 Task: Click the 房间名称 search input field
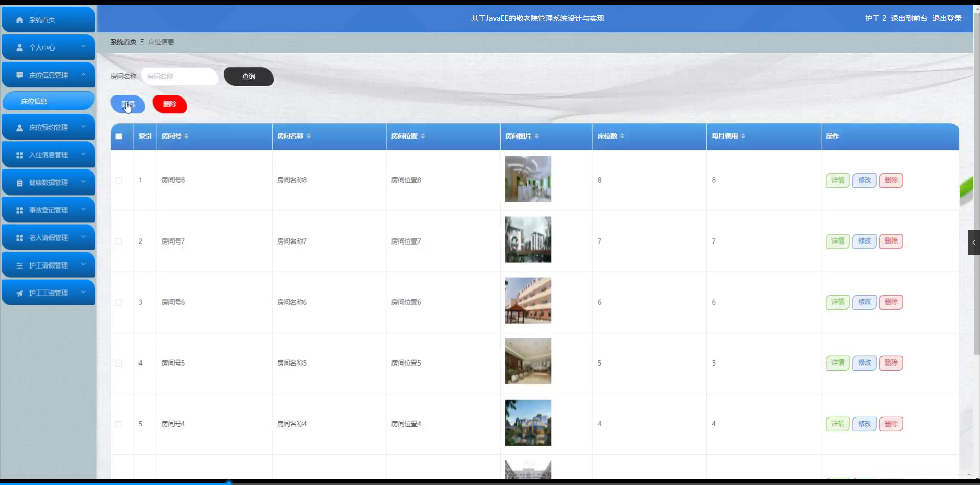click(x=180, y=77)
